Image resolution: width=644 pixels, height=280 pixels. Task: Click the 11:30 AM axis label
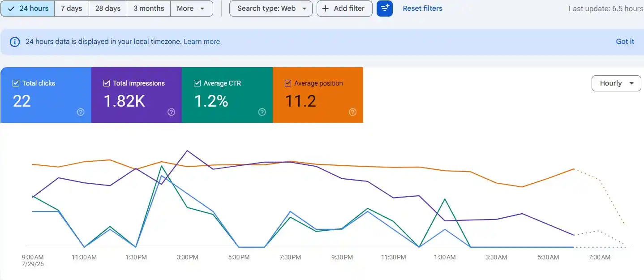coord(84,257)
